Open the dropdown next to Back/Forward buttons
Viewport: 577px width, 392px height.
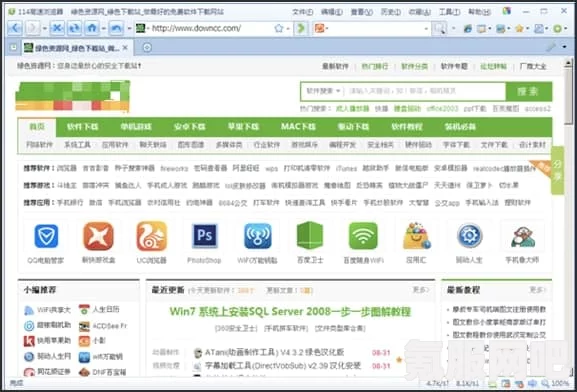tap(45, 28)
